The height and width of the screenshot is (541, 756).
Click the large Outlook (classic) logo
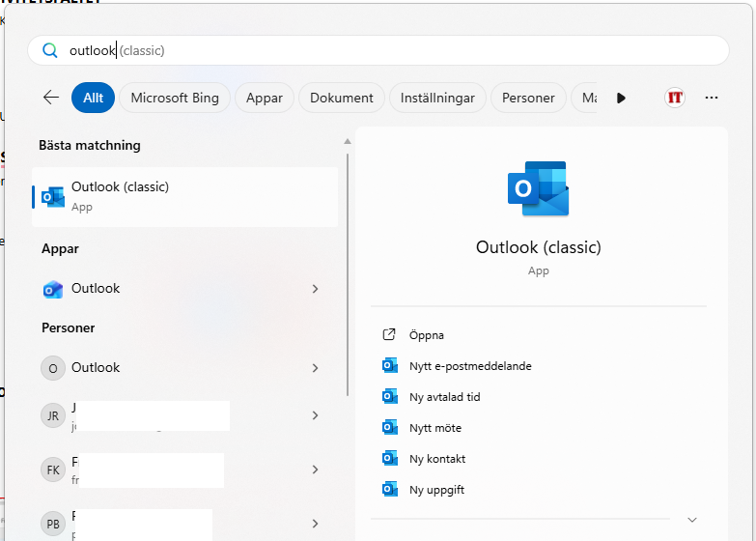coord(538,188)
